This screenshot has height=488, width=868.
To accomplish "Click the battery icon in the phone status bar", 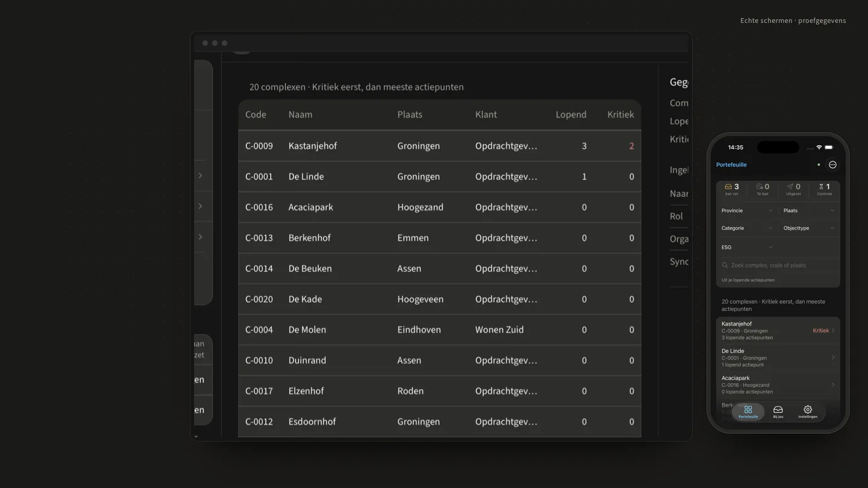I will [x=829, y=147].
